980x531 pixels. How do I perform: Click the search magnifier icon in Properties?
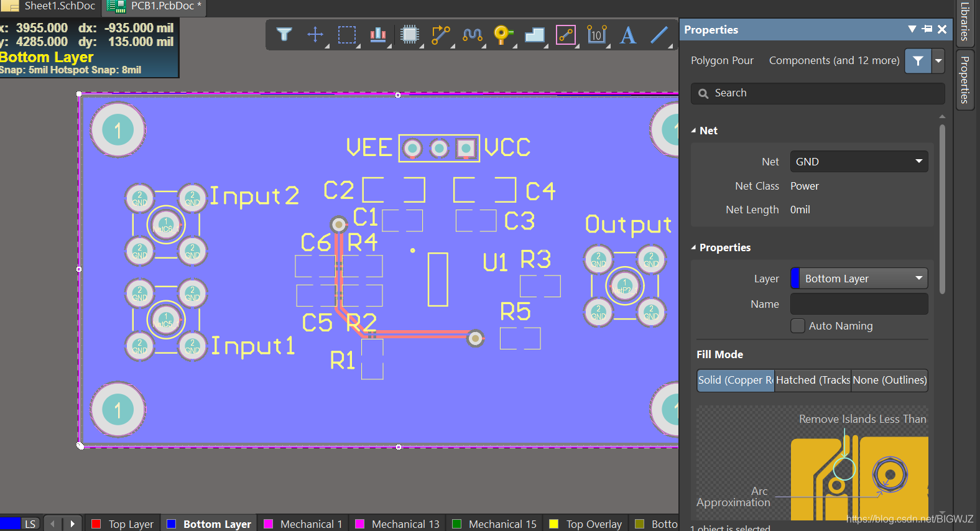pyautogui.click(x=703, y=93)
